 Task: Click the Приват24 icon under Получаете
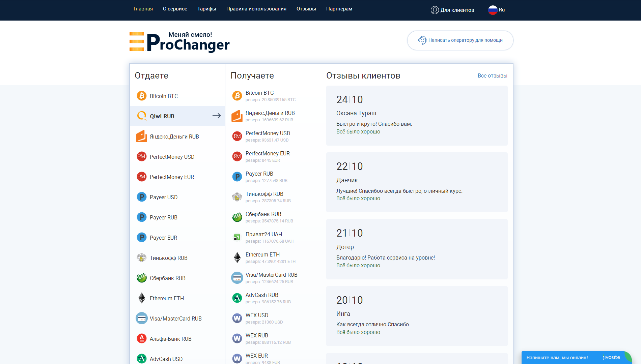[237, 237]
